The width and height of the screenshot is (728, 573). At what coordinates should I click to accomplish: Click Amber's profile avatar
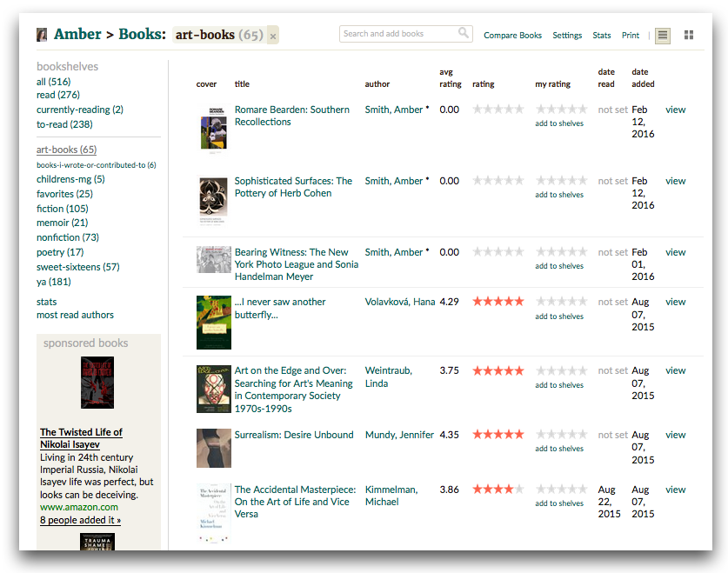coord(42,35)
